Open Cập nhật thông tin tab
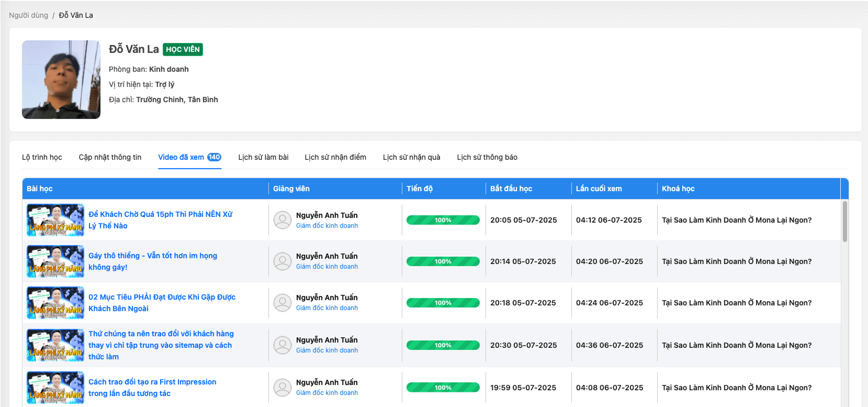The width and height of the screenshot is (868, 407). [x=110, y=157]
